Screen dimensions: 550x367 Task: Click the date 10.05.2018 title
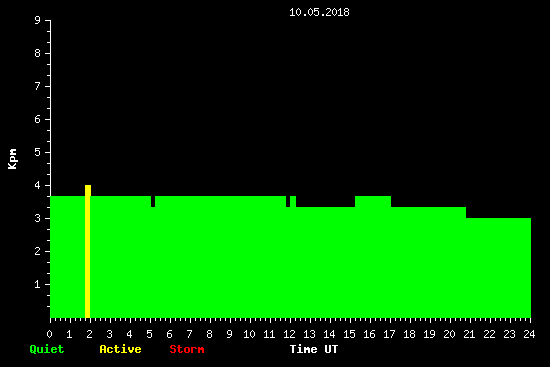[x=319, y=12]
